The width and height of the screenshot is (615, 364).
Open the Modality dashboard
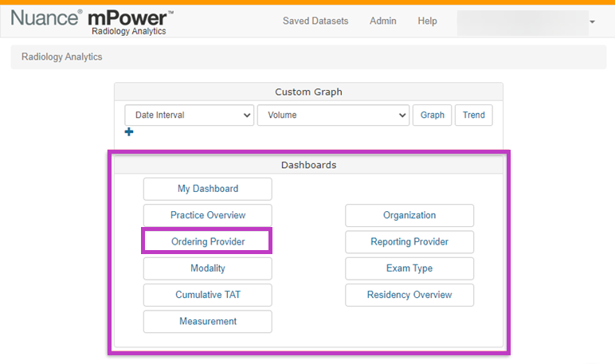pos(207,268)
